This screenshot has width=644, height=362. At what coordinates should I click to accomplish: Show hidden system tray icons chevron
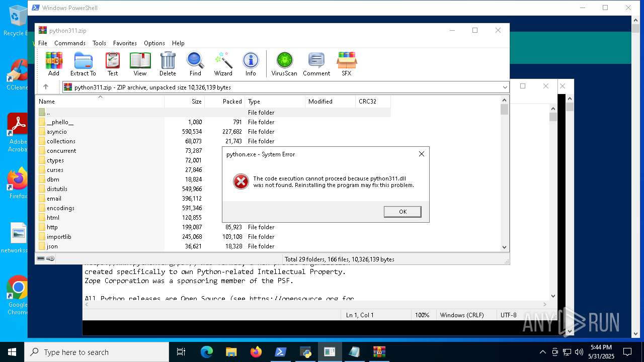pos(542,352)
